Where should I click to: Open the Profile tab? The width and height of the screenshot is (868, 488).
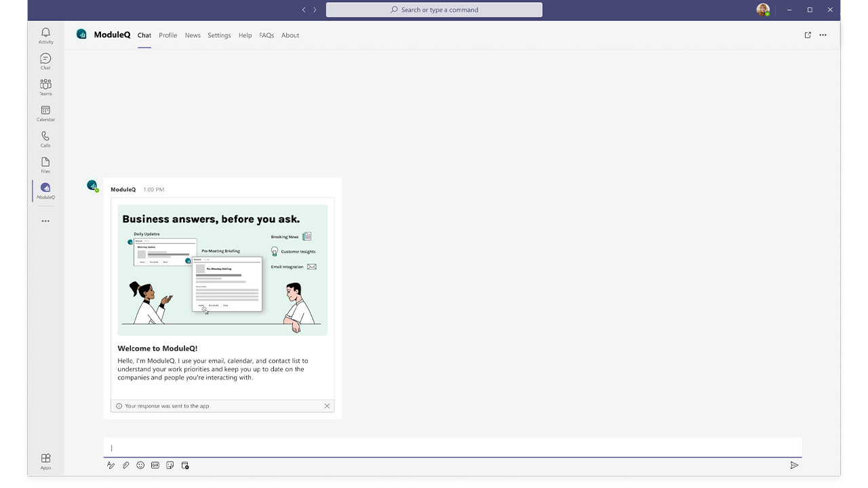point(168,35)
